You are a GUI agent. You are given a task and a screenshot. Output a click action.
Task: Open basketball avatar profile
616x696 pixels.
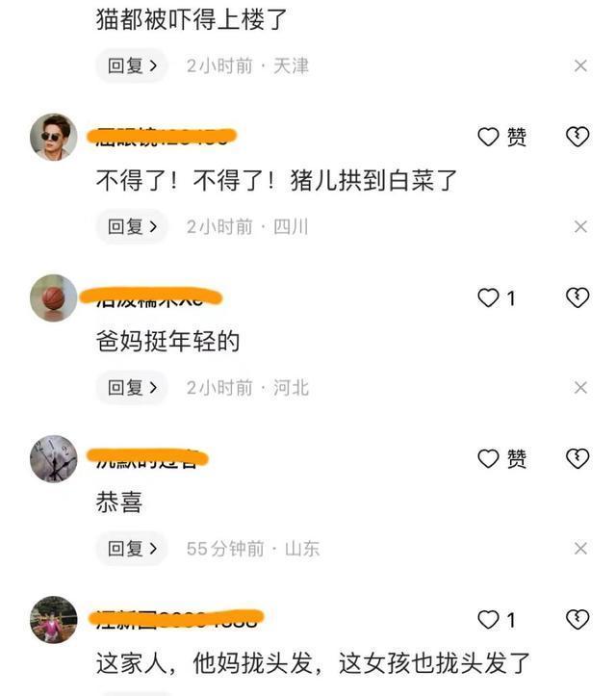pyautogui.click(x=54, y=297)
